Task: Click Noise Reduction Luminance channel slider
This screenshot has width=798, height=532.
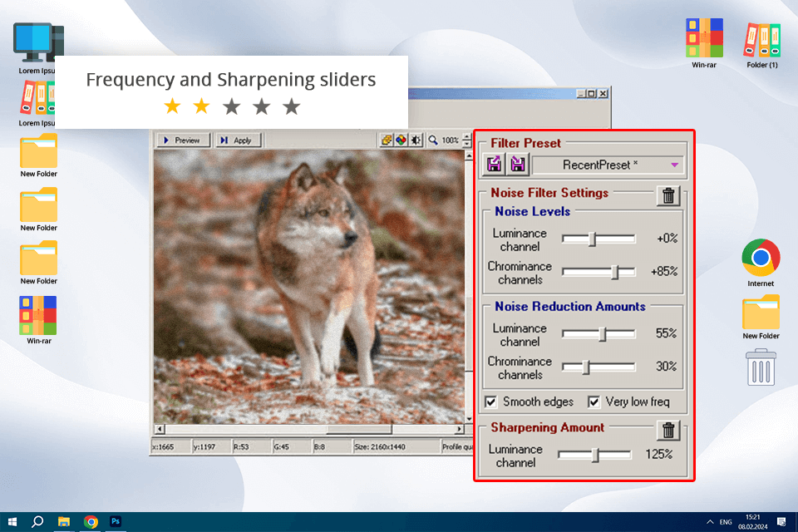Action: [598, 334]
